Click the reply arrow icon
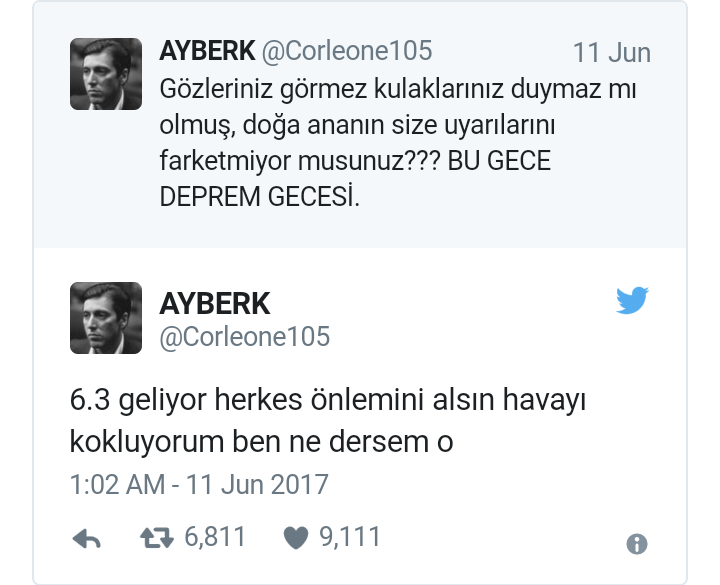This screenshot has height=585, width=720. 87,538
